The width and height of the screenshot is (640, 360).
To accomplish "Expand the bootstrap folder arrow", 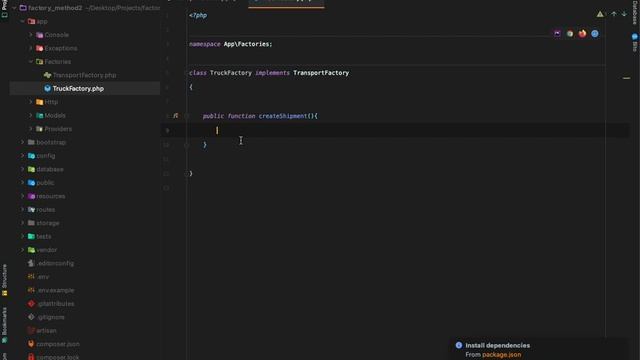I will (x=23, y=142).
